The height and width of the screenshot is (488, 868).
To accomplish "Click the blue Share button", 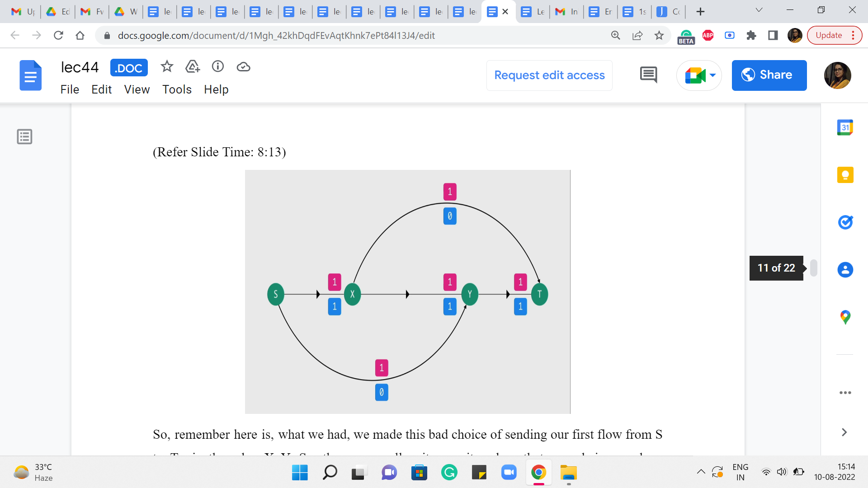I will tap(769, 75).
